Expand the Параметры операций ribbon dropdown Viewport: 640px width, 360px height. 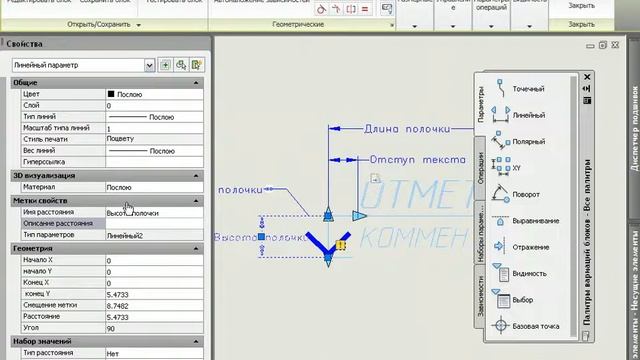491,27
